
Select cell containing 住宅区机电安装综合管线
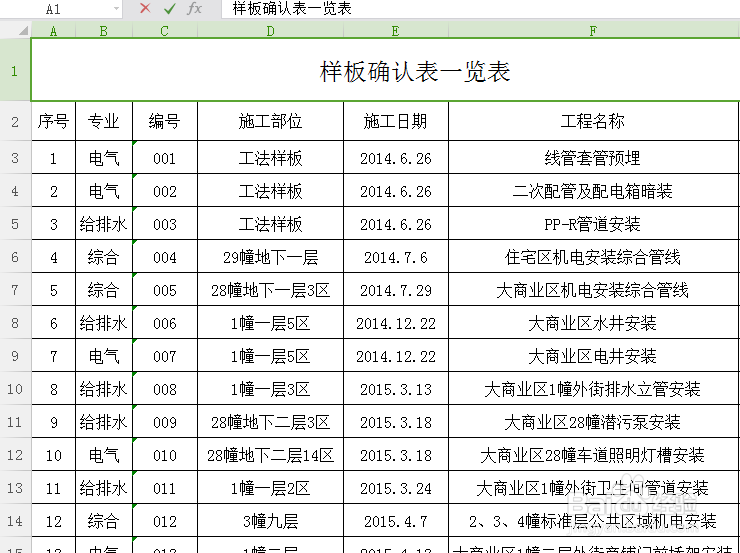593,257
